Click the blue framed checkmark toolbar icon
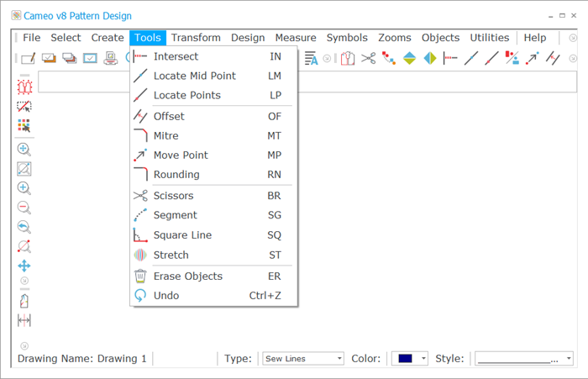Image resolution: width=588 pixels, height=379 pixels. pyautogui.click(x=90, y=58)
